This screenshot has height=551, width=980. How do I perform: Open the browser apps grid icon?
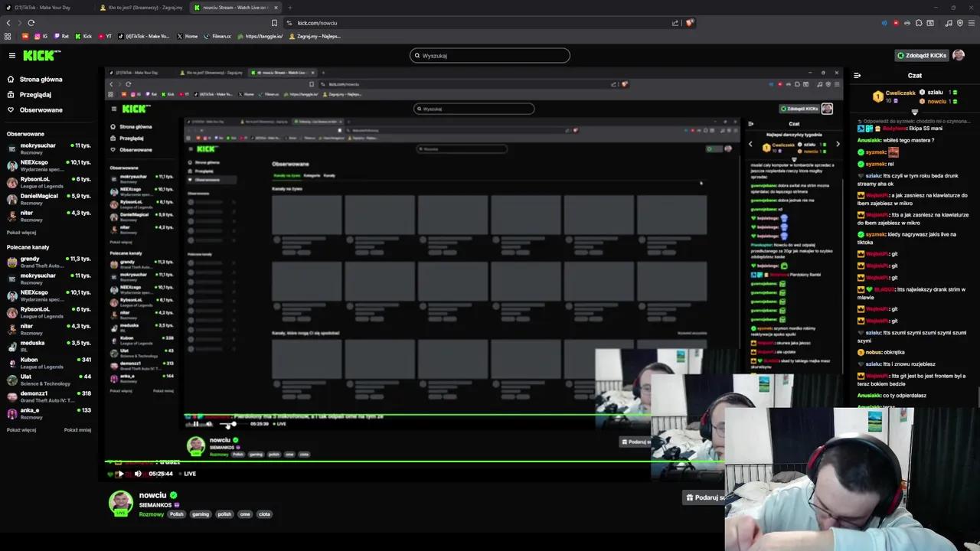tap(8, 36)
